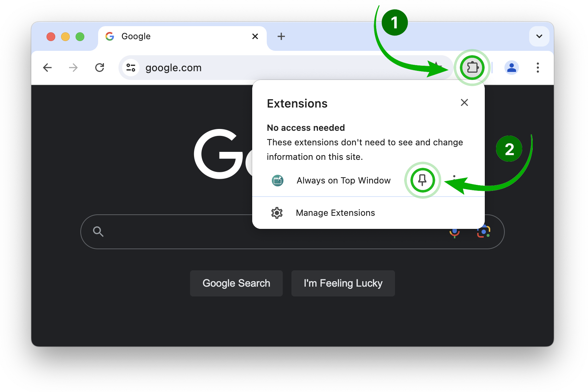Screen dimensions: 588x392
Task: Search by image with Google Lens icon
Action: (483, 231)
